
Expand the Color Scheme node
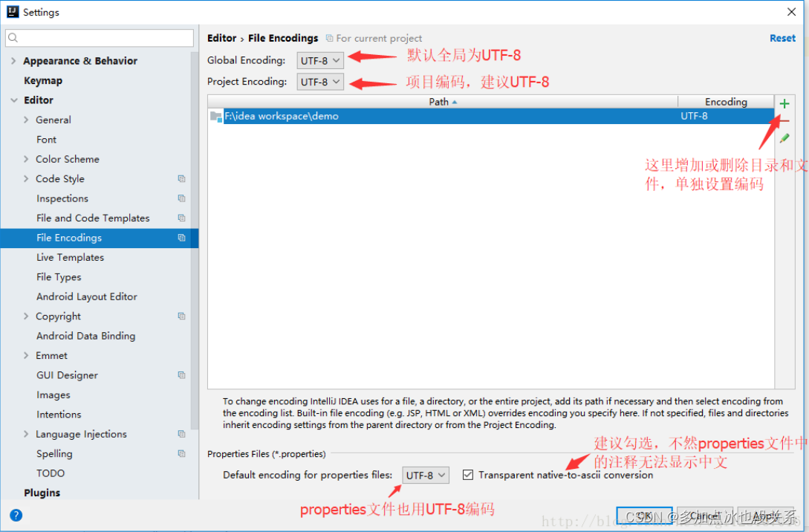tap(26, 159)
